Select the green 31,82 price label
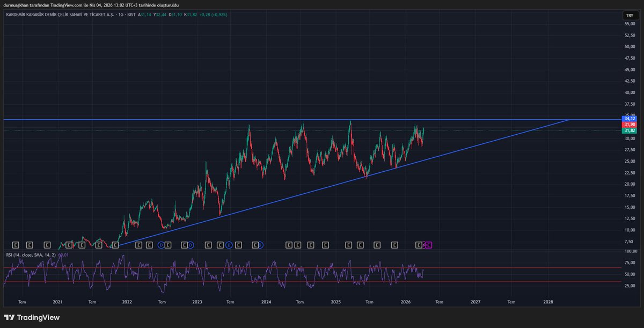 pyautogui.click(x=630, y=130)
